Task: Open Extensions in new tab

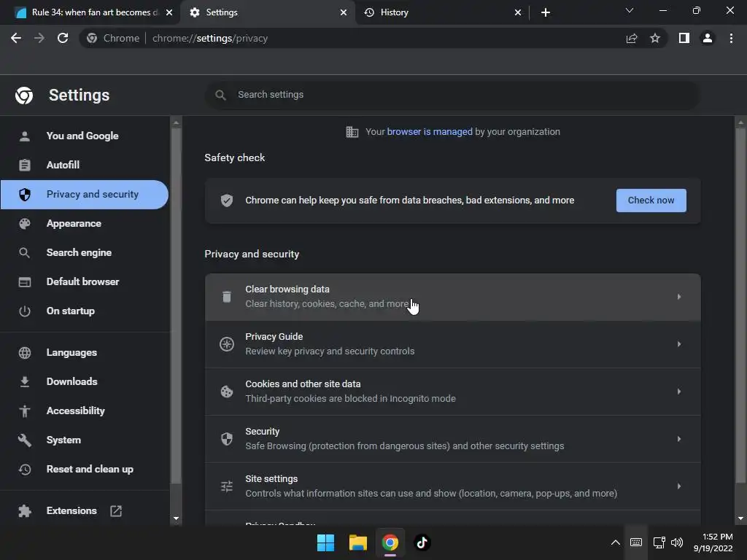Action: click(x=85, y=510)
